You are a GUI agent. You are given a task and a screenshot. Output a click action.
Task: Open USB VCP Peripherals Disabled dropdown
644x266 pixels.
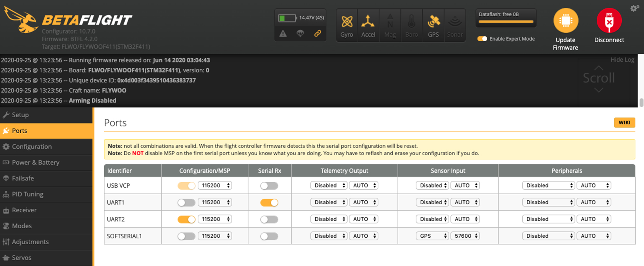[548, 185]
